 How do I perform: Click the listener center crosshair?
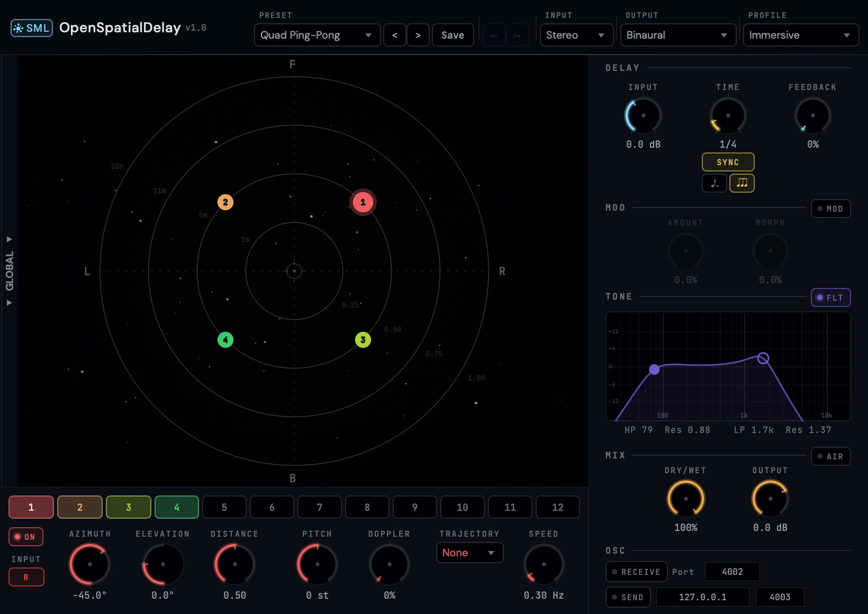pos(294,271)
